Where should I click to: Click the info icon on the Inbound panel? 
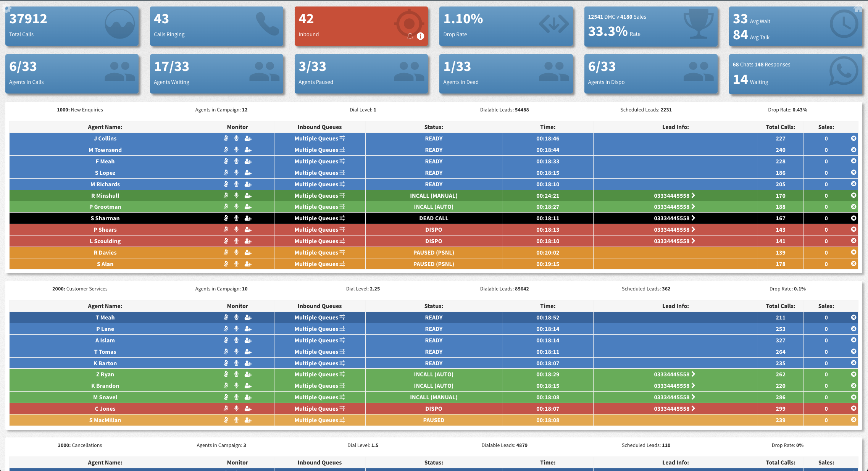[x=420, y=37]
